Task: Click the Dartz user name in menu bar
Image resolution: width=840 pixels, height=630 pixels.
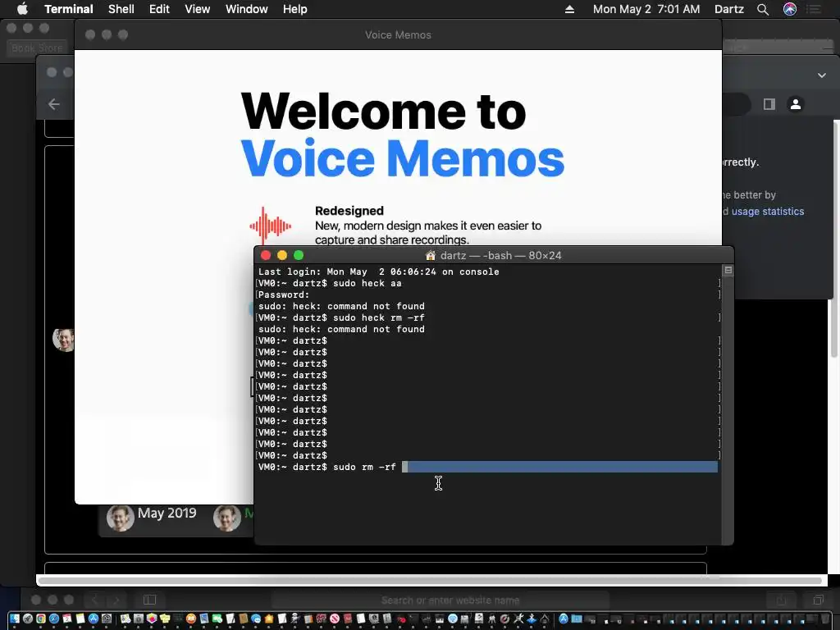Action: tap(729, 9)
